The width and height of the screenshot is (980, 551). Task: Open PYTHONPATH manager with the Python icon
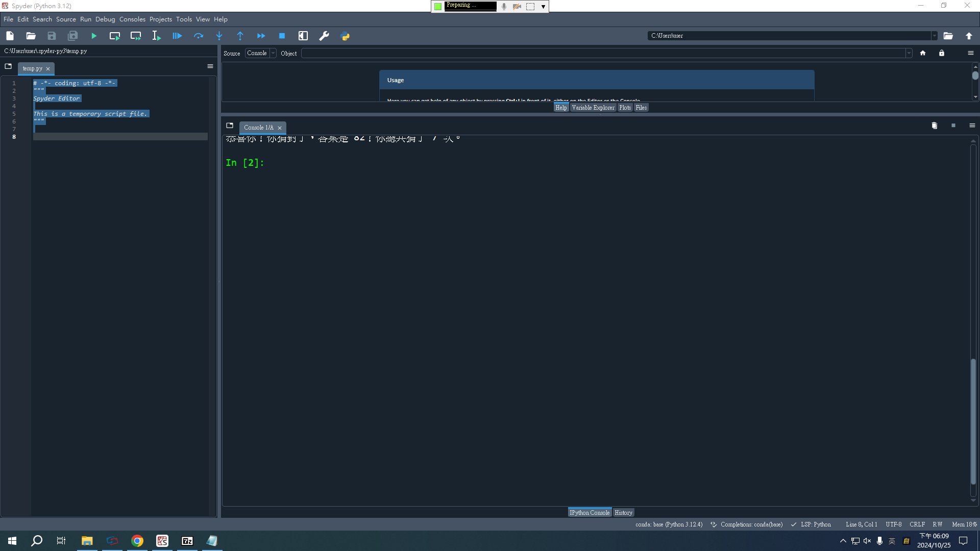coord(345,36)
